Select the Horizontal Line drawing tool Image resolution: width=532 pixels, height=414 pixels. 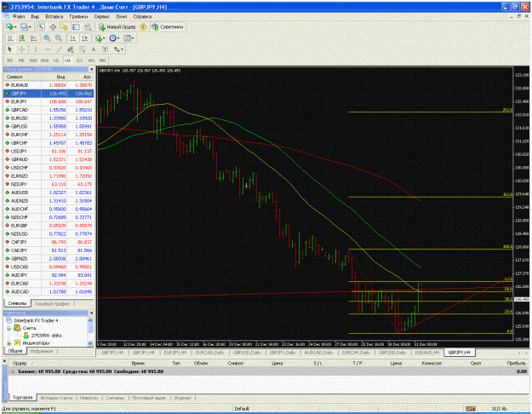[47, 49]
